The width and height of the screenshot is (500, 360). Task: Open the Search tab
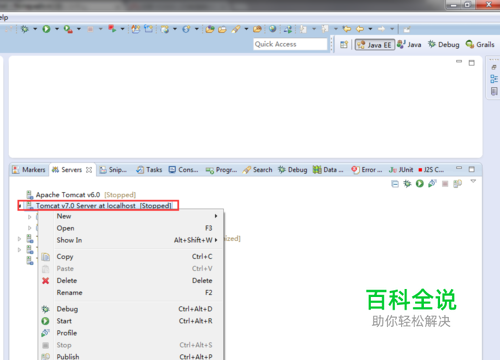[257, 170]
